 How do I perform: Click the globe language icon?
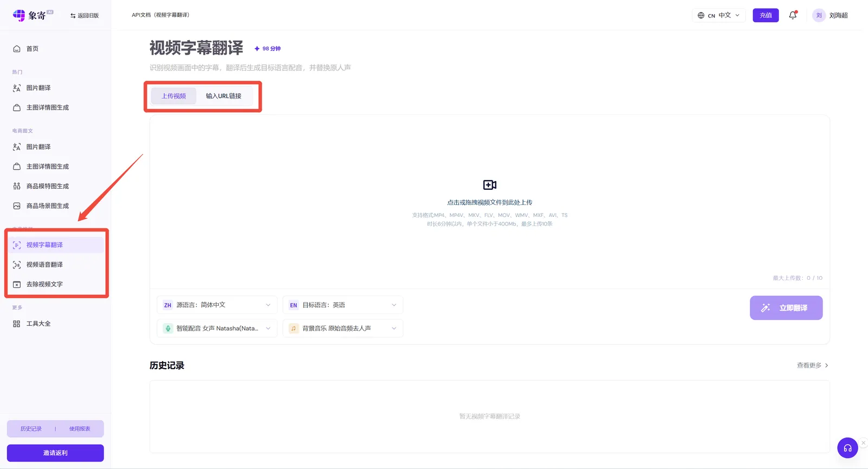[701, 16]
